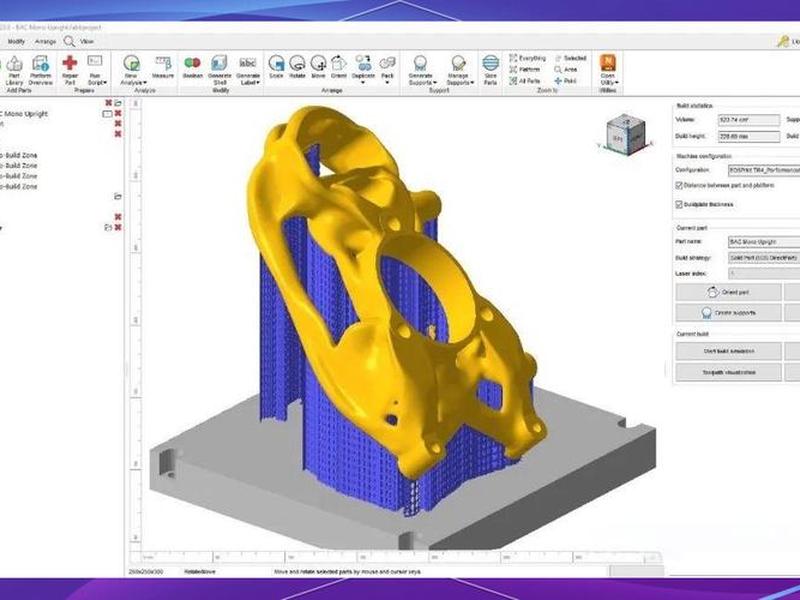The height and width of the screenshot is (600, 800).
Task: Switch to the Arrange ribbon tab
Action: click(x=45, y=41)
